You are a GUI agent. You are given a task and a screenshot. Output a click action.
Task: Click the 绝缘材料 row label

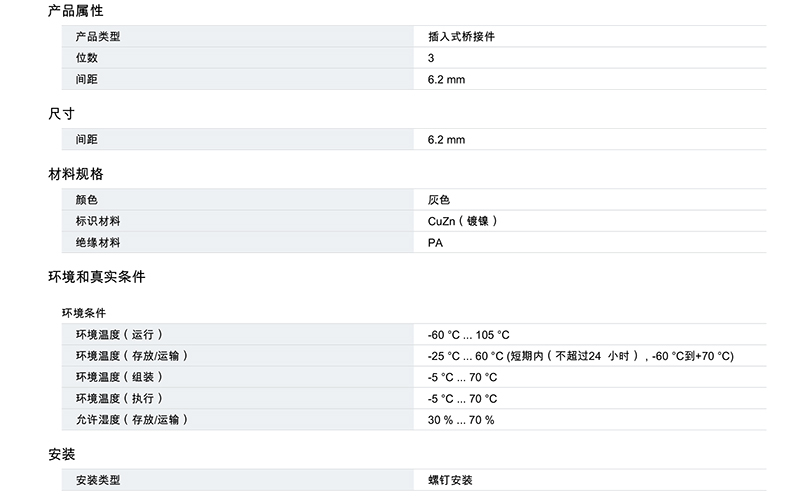click(98, 242)
